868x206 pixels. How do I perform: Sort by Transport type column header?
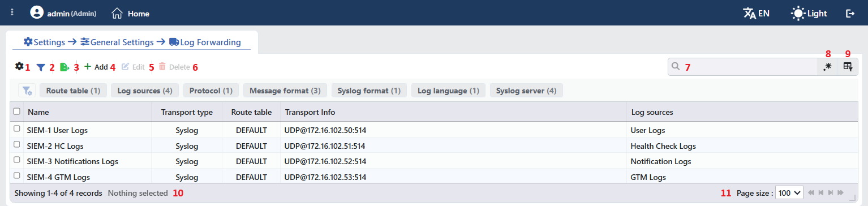187,112
